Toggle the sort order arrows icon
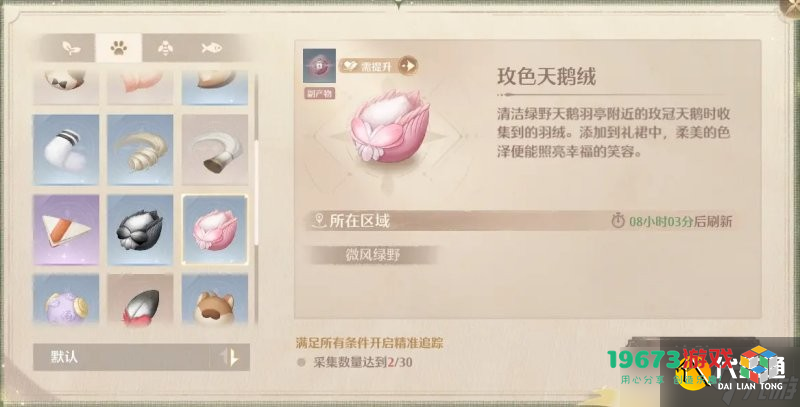Screen dimensions: 800x407 point(230,357)
